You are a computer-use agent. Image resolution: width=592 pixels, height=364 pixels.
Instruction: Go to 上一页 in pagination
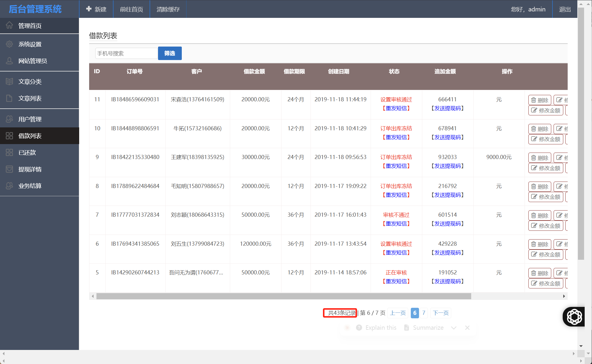coord(398,313)
